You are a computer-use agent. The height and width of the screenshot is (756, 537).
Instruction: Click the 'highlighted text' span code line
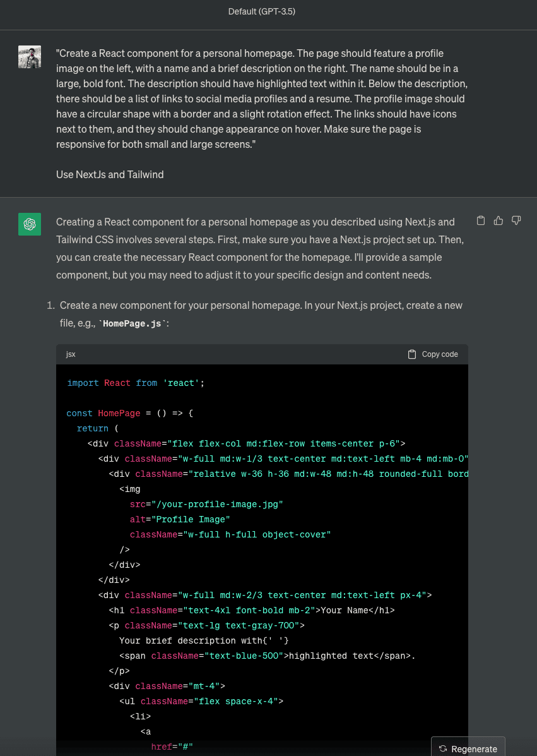pos(267,656)
